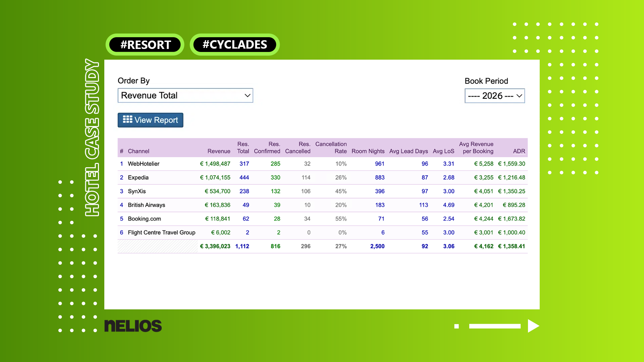Click British Airways lead days 113
This screenshot has height=362, width=644.
423,205
